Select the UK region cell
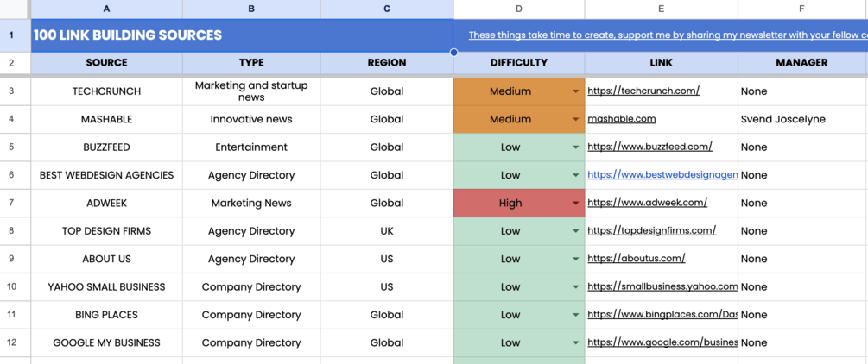 click(387, 231)
